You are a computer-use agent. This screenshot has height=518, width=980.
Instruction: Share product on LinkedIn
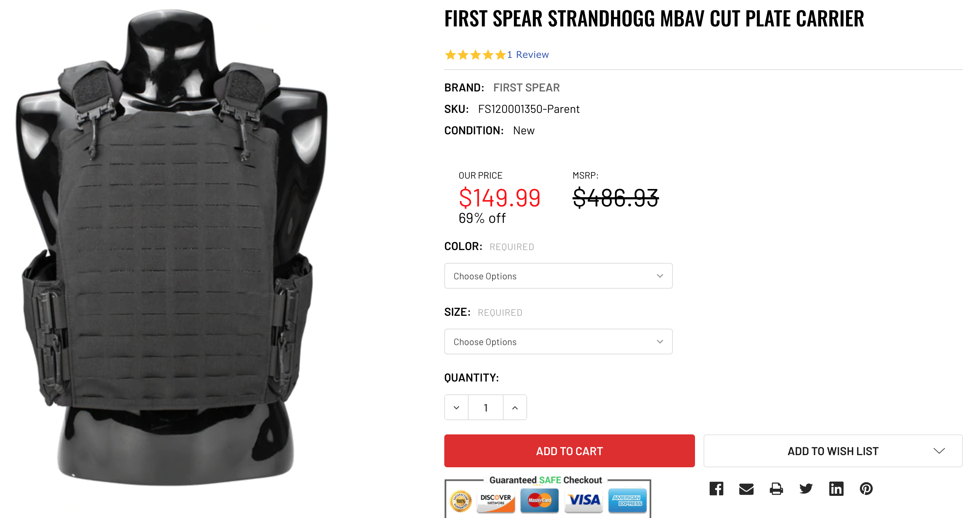(836, 489)
